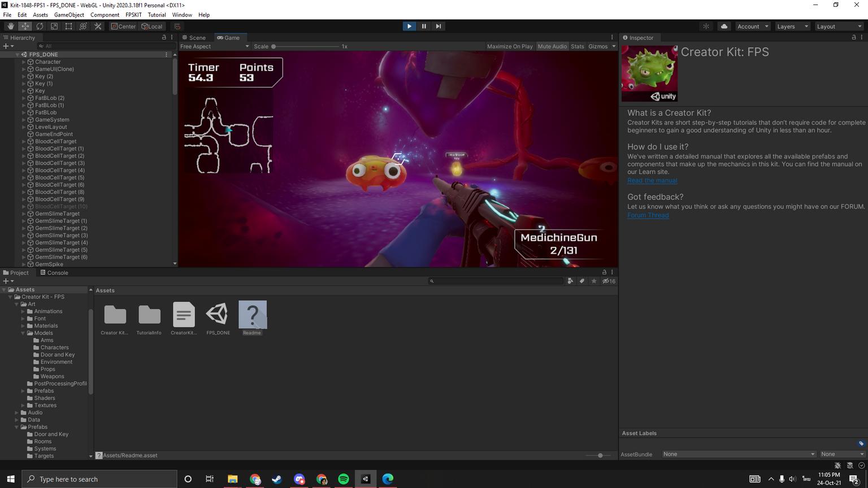Open the Free Aspect dropdown

tap(214, 46)
